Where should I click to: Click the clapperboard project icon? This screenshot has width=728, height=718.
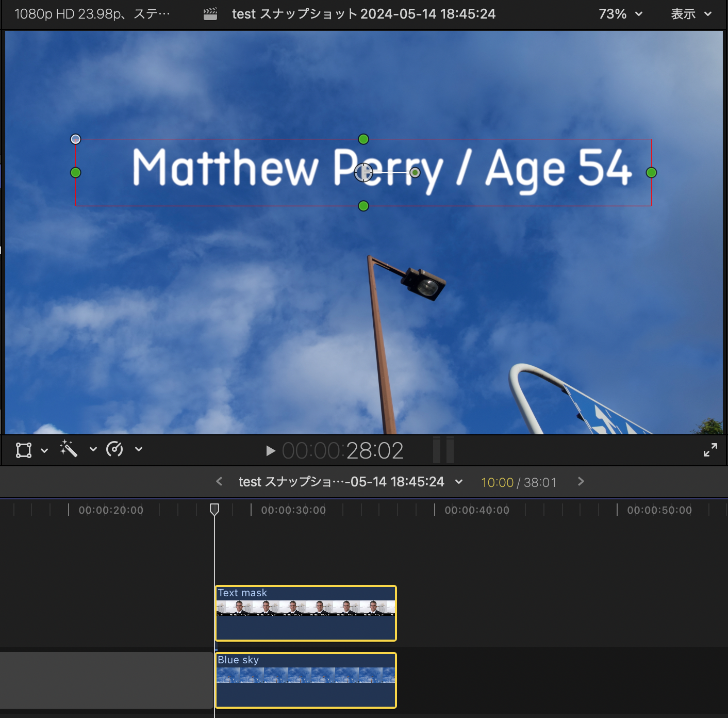(210, 14)
